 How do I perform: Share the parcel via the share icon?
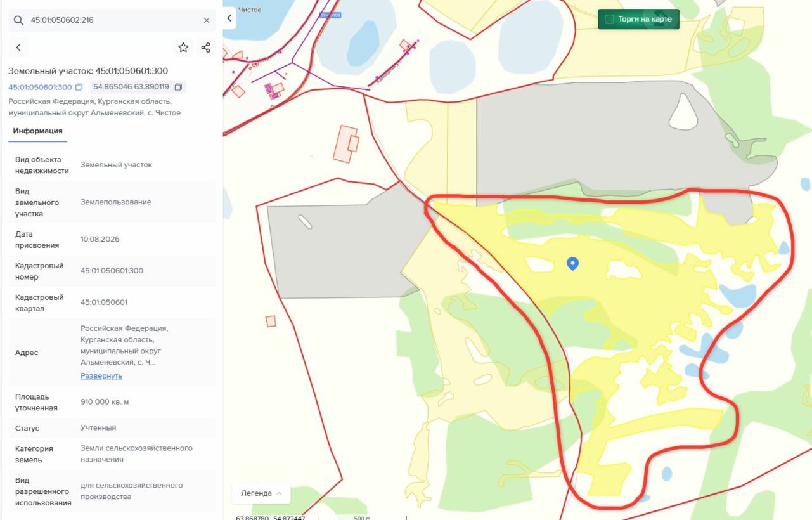click(205, 48)
